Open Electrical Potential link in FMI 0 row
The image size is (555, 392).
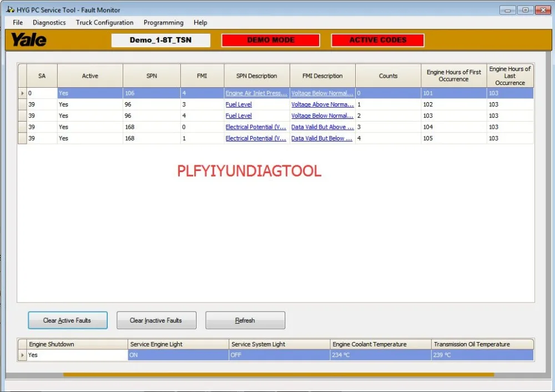[x=255, y=127]
